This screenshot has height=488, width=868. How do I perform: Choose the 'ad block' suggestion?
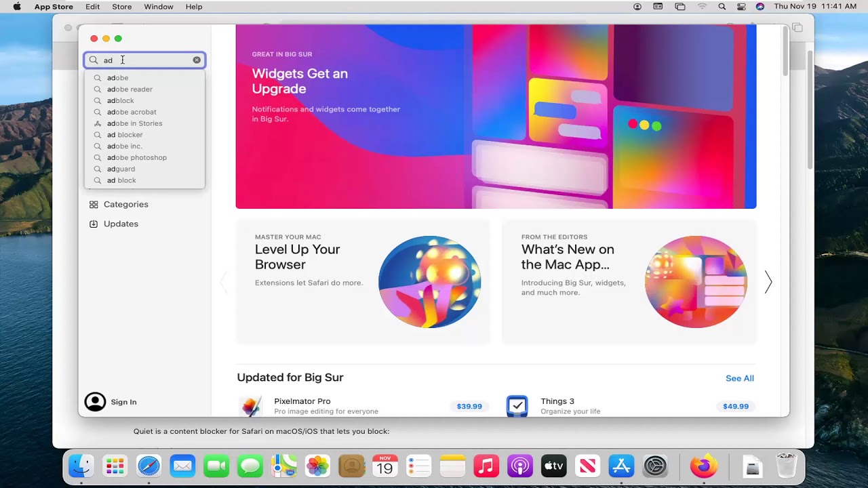click(144, 180)
